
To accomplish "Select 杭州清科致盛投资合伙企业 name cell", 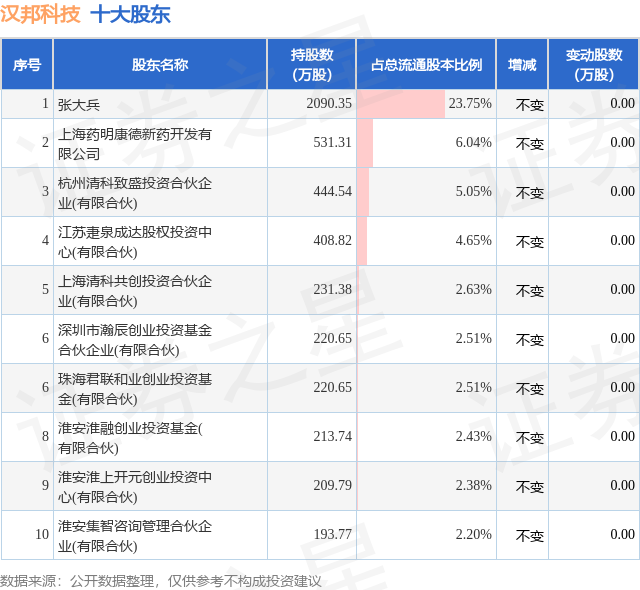I will point(134,193).
